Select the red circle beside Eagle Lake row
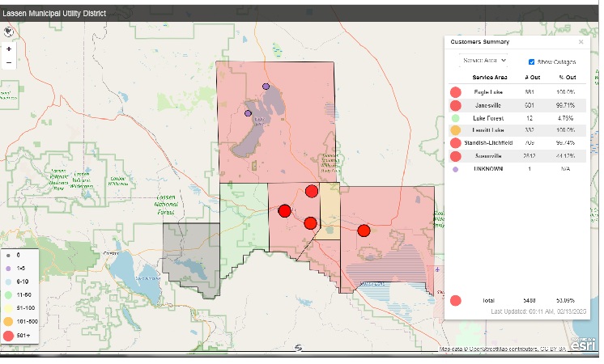Screen dimensions: 604x364 [x=456, y=93]
